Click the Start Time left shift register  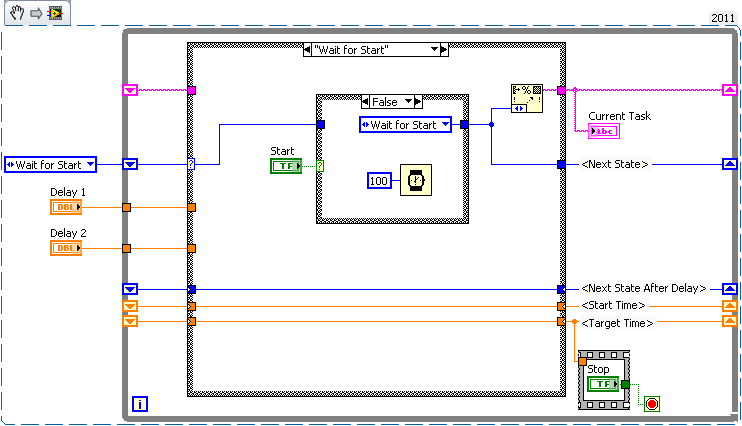coord(130,306)
